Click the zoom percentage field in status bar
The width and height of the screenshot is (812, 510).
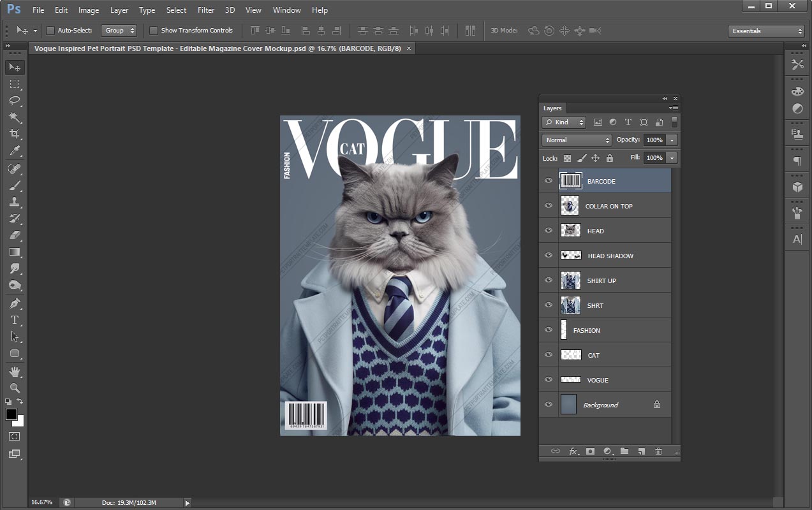(42, 503)
